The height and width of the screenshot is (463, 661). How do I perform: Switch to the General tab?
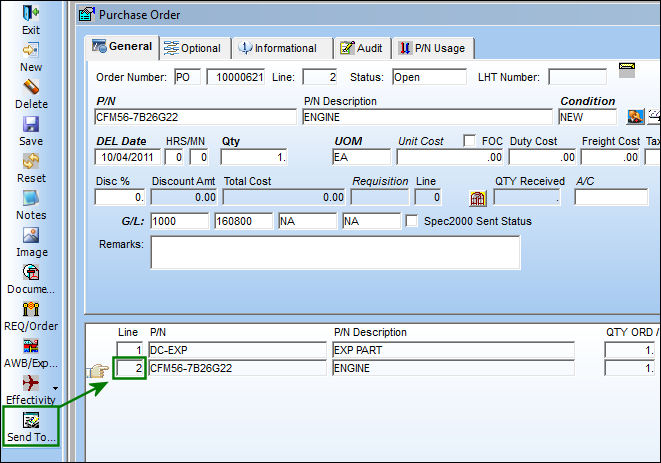122,46
